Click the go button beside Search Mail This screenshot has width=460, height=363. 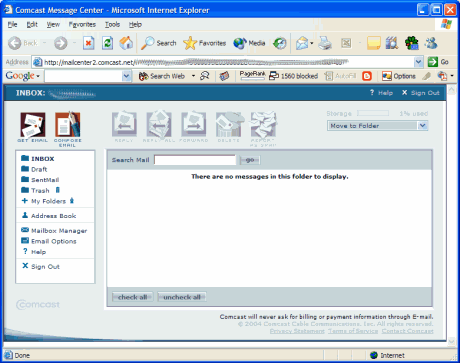pos(250,160)
